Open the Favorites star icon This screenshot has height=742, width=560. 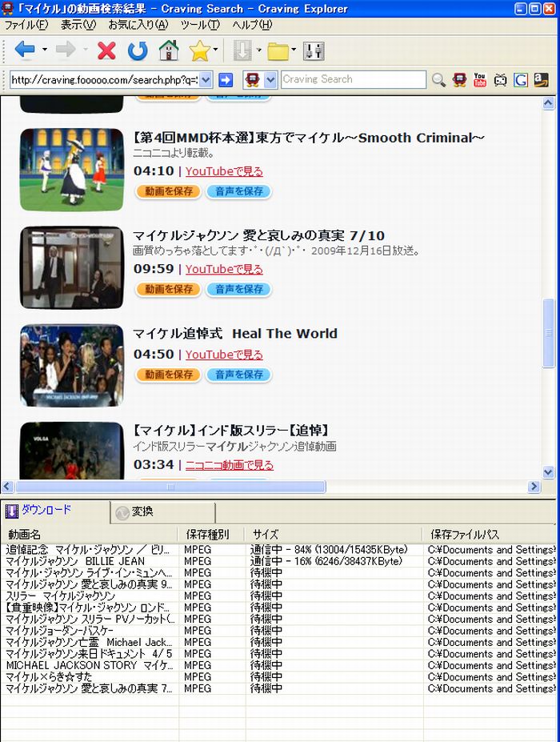click(x=199, y=51)
